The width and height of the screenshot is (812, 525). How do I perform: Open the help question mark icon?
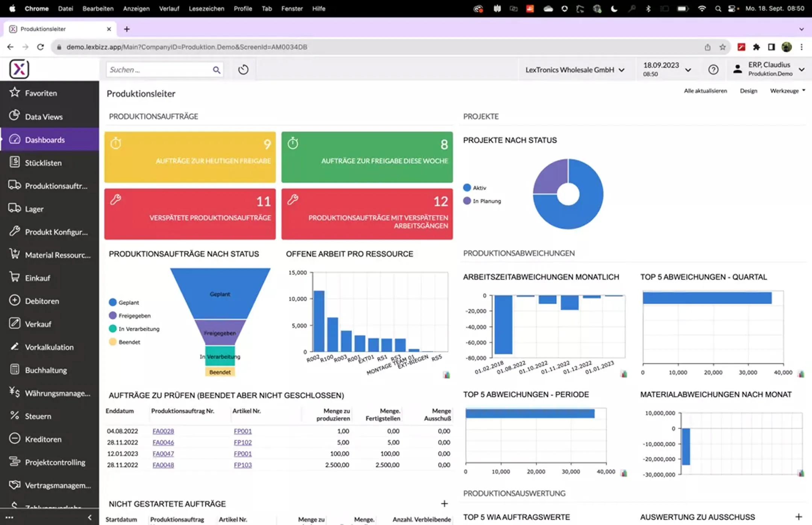pos(713,70)
